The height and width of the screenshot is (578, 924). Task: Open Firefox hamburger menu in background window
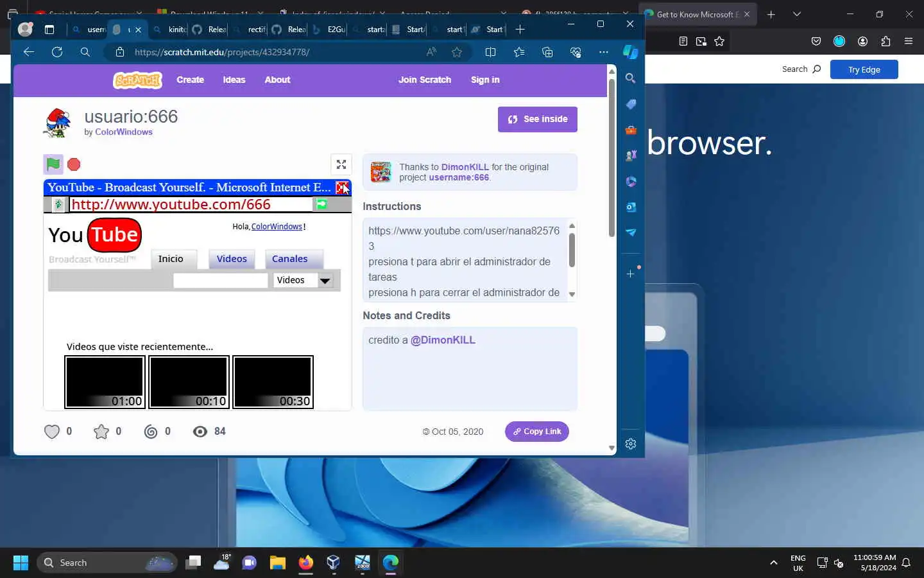(x=908, y=41)
